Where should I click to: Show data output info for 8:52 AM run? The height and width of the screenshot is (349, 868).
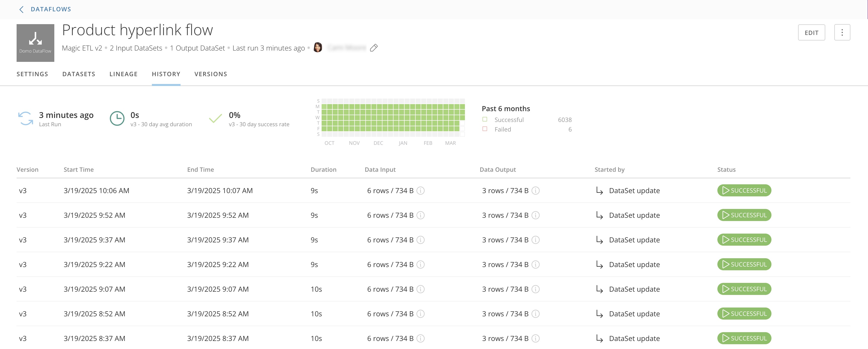535,314
